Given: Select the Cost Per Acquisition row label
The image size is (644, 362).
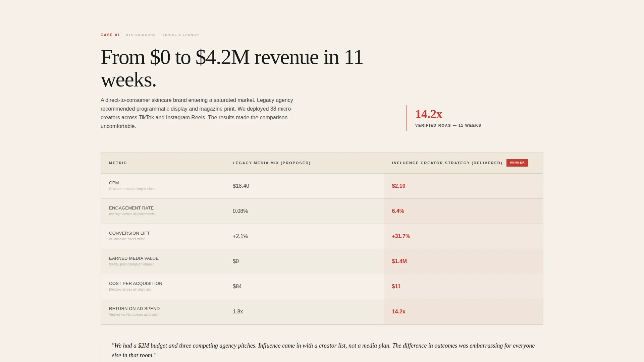Looking at the screenshot, I should tap(136, 284).
